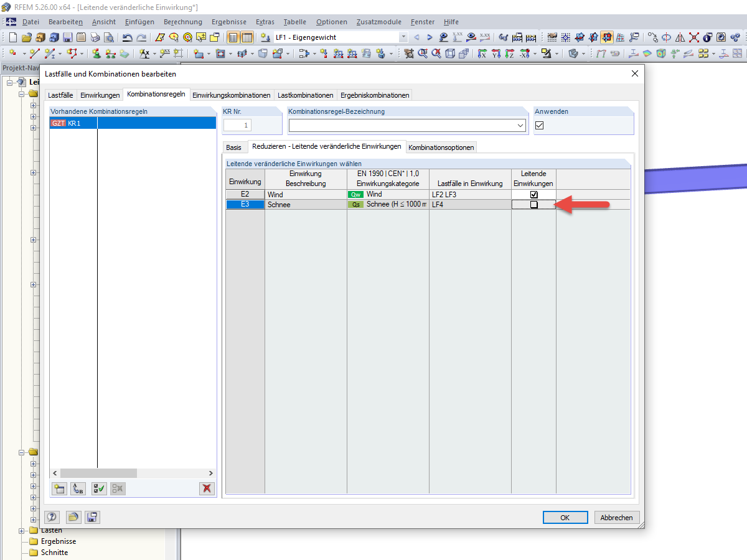Save dialog settings with the diskette icon
Screen dimensions: 747x560
click(x=92, y=517)
